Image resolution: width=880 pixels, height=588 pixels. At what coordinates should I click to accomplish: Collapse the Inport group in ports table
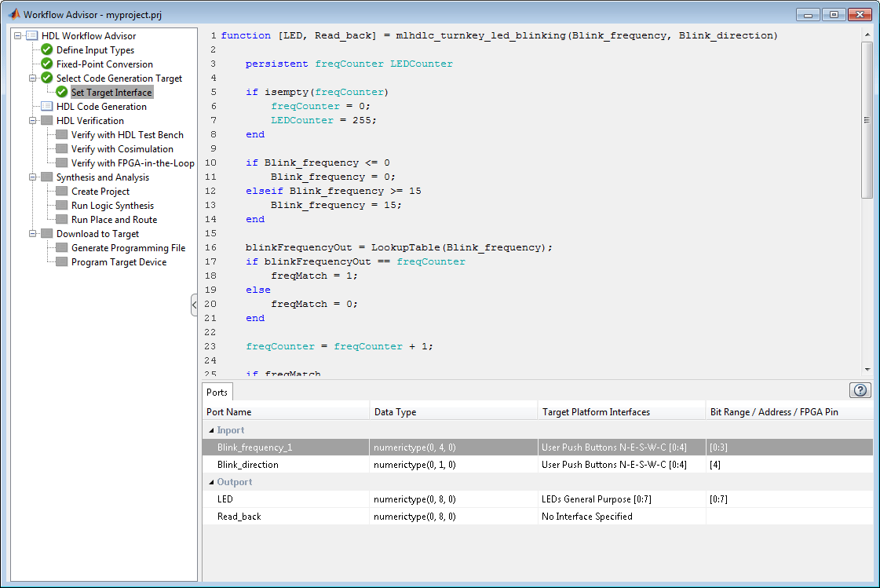[x=210, y=430]
